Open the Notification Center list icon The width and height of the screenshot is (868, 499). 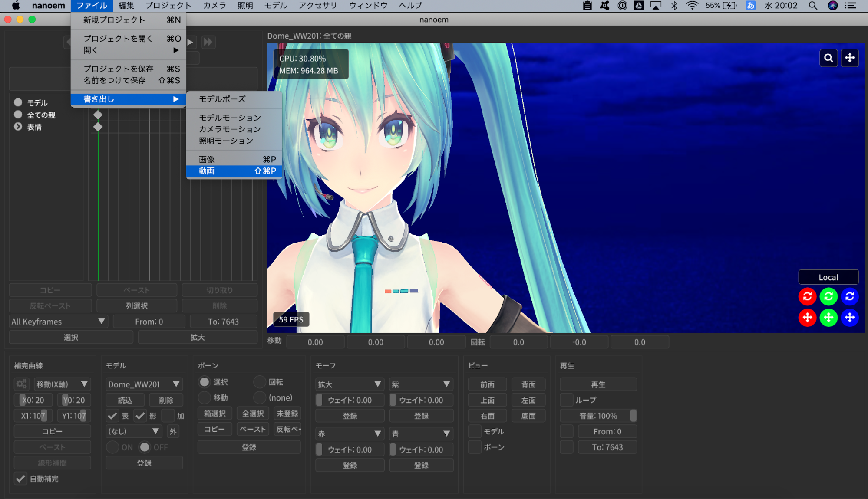[850, 6]
